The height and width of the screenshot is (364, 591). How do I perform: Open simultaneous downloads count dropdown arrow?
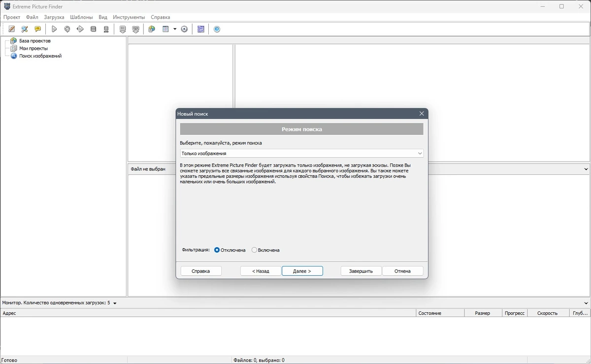(x=115, y=303)
